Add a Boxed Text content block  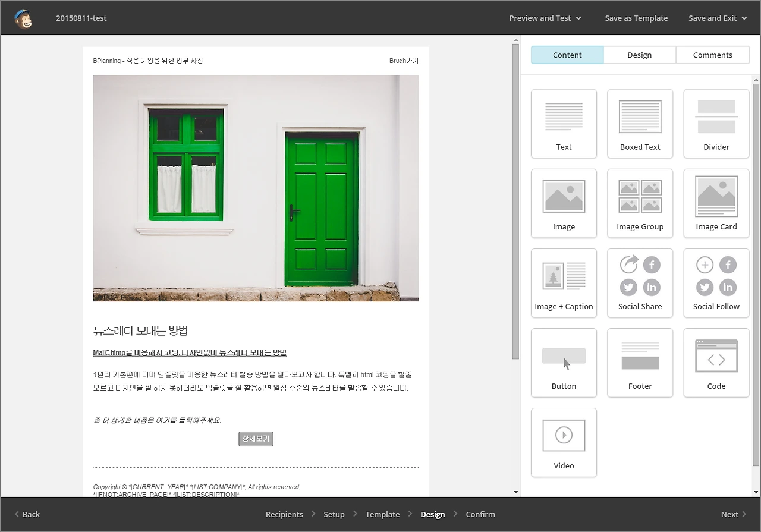point(640,124)
